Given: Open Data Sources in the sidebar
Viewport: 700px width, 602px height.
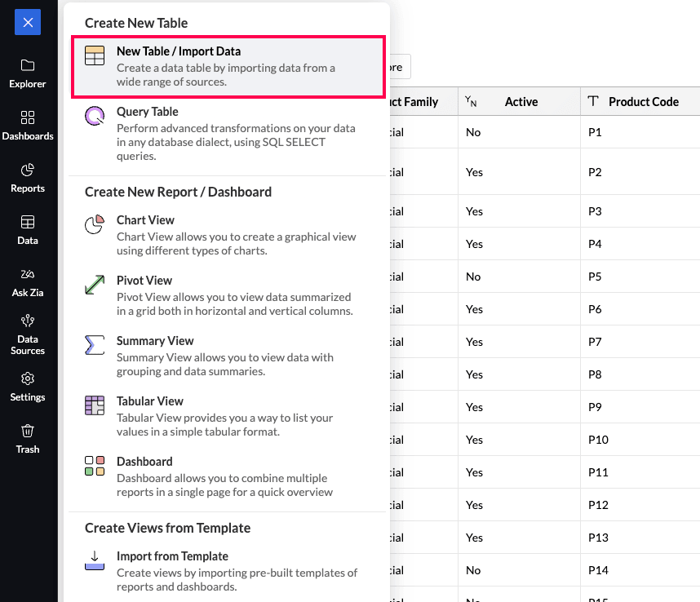Looking at the screenshot, I should pyautogui.click(x=28, y=335).
